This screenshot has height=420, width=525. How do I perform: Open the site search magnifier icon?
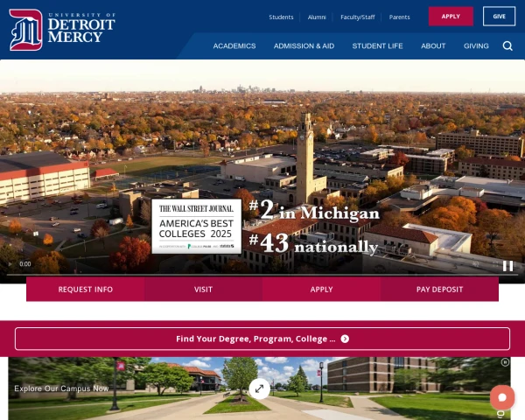(x=507, y=45)
